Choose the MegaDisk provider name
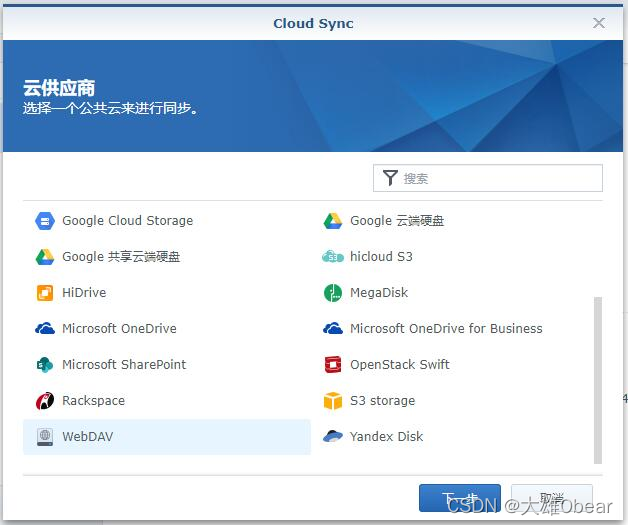Viewport: 628px width, 525px height. point(379,293)
